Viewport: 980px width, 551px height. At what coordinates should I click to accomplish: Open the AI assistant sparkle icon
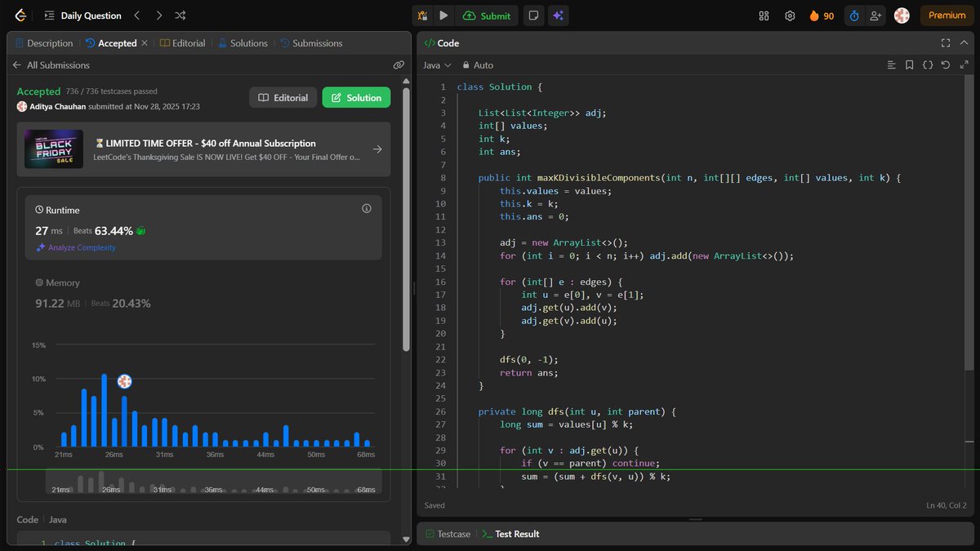(558, 15)
